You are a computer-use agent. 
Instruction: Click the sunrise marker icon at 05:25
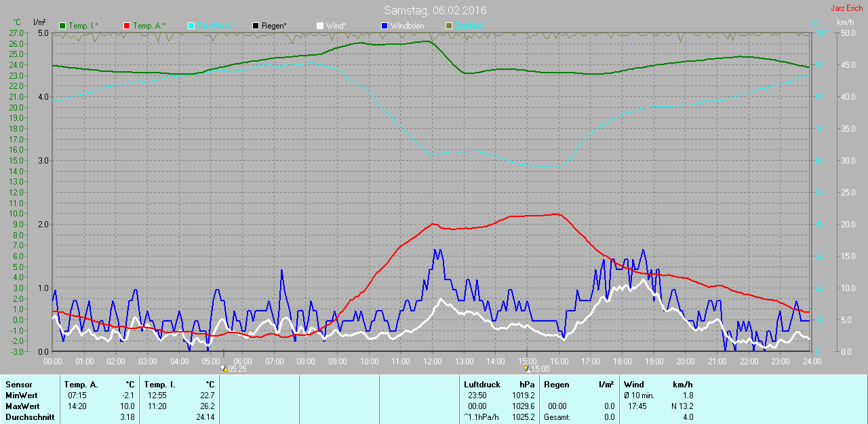point(224,369)
